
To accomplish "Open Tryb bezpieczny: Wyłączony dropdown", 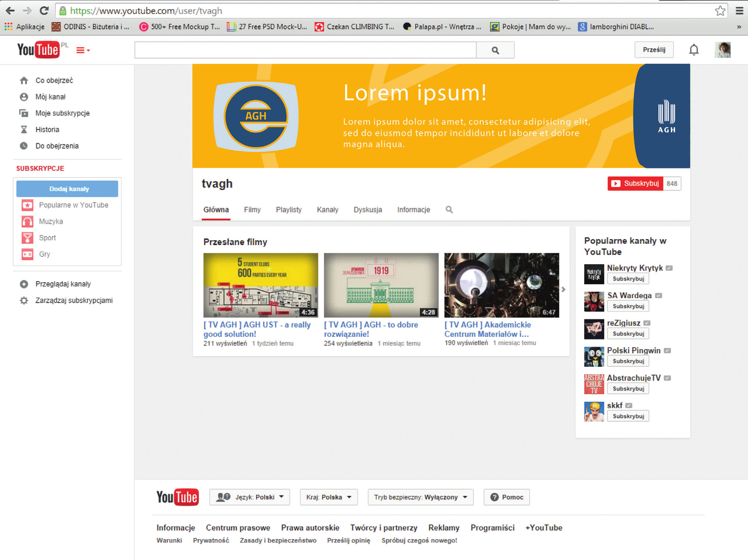I will tap(421, 497).
